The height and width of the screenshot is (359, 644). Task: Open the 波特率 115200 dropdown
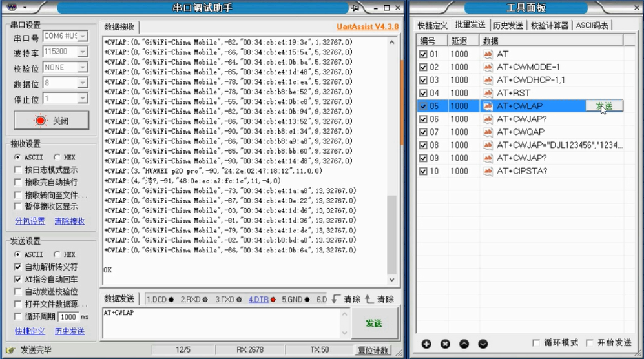83,52
